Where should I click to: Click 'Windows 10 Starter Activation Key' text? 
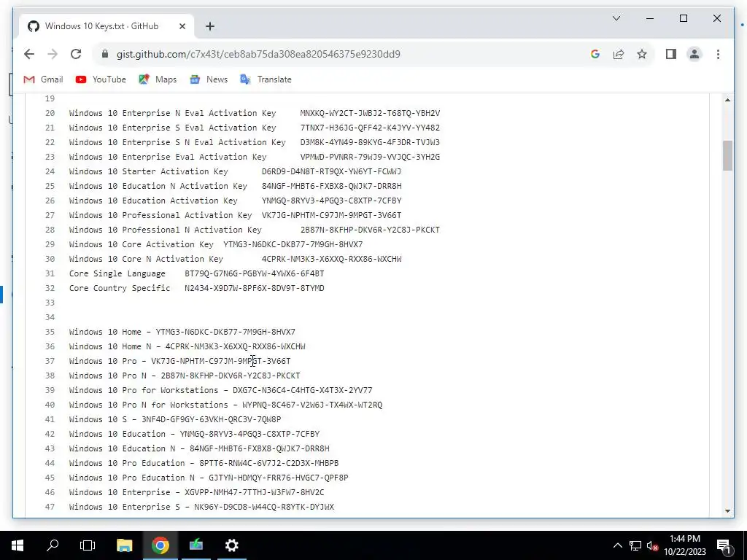coord(149,171)
